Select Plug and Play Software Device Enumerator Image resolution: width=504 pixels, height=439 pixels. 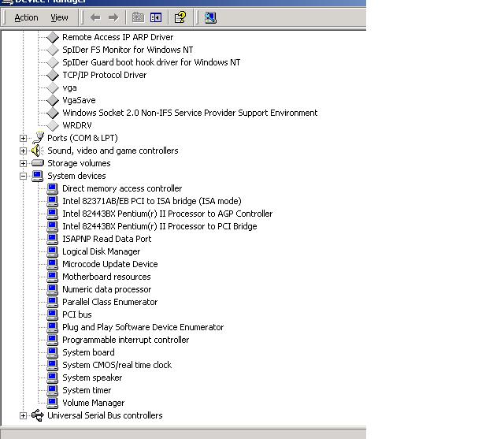pos(143,327)
